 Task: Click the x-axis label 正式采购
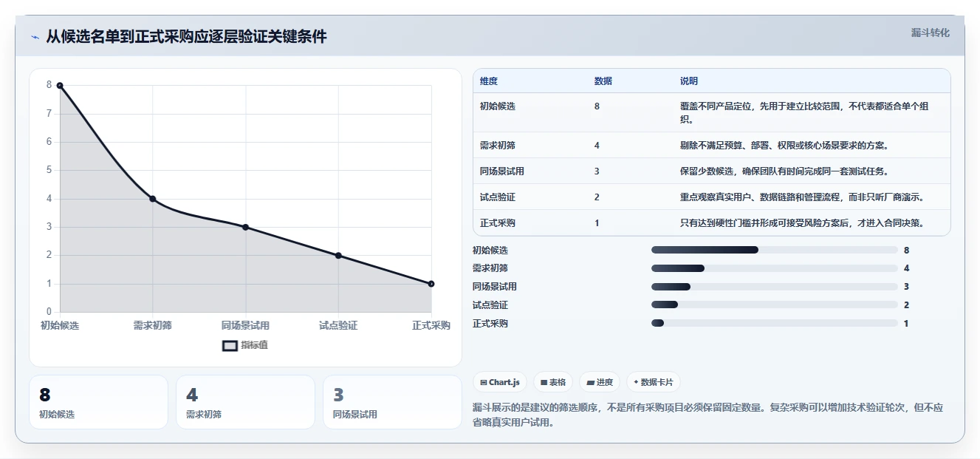coord(431,325)
